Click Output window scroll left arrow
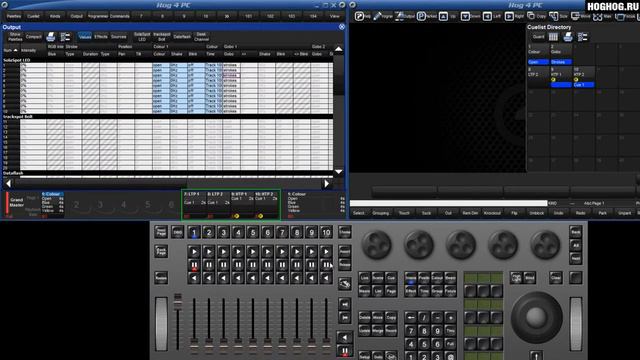Screen dimensions: 640x360 click(x=9, y=184)
